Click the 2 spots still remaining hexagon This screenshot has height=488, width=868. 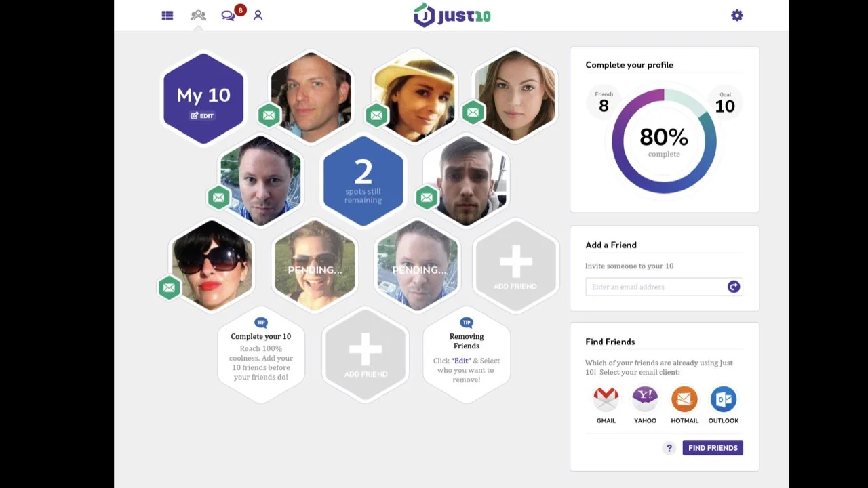tap(363, 180)
